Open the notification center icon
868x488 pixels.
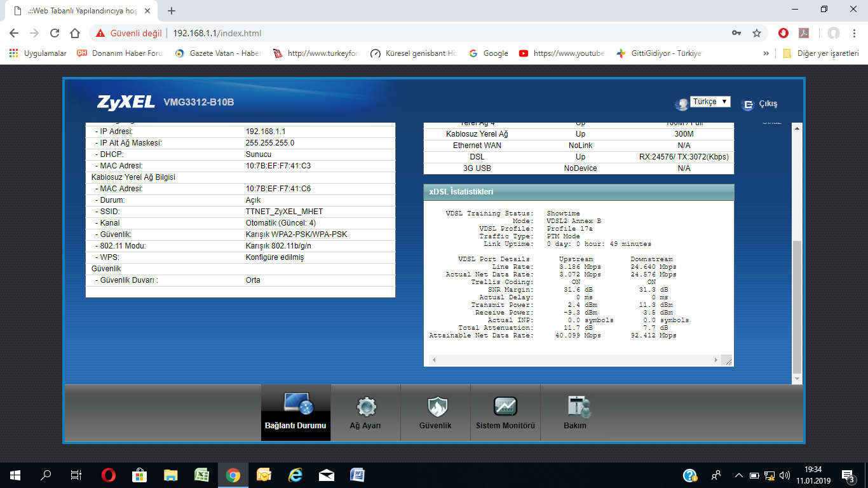[x=848, y=475]
